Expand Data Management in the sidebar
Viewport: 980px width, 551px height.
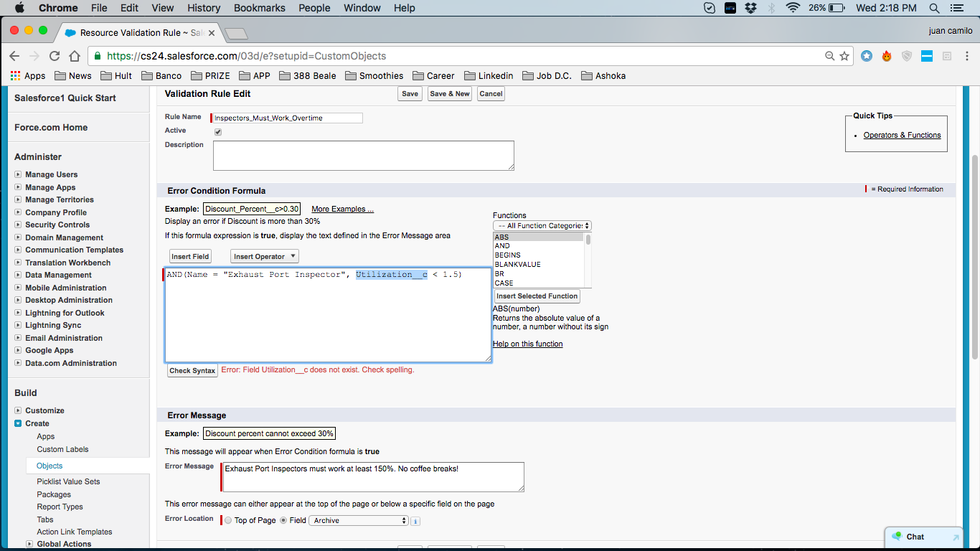[19, 275]
